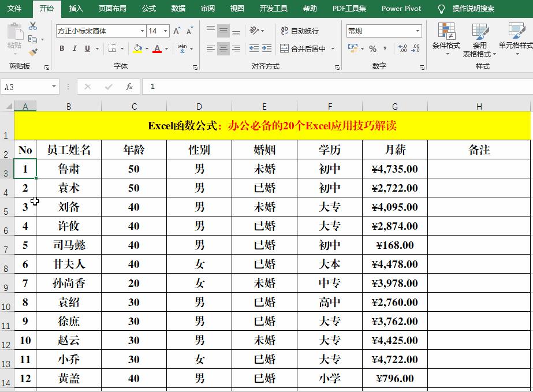Viewport: 533px width, 392px height.
Task: Apply percent style from the Number group
Action: click(374, 49)
